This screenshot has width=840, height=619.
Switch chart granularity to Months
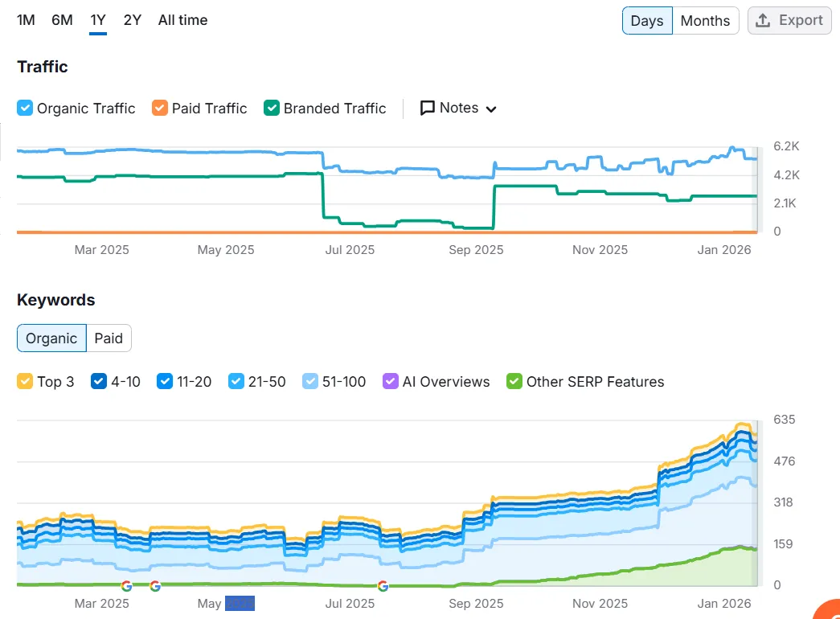705,21
